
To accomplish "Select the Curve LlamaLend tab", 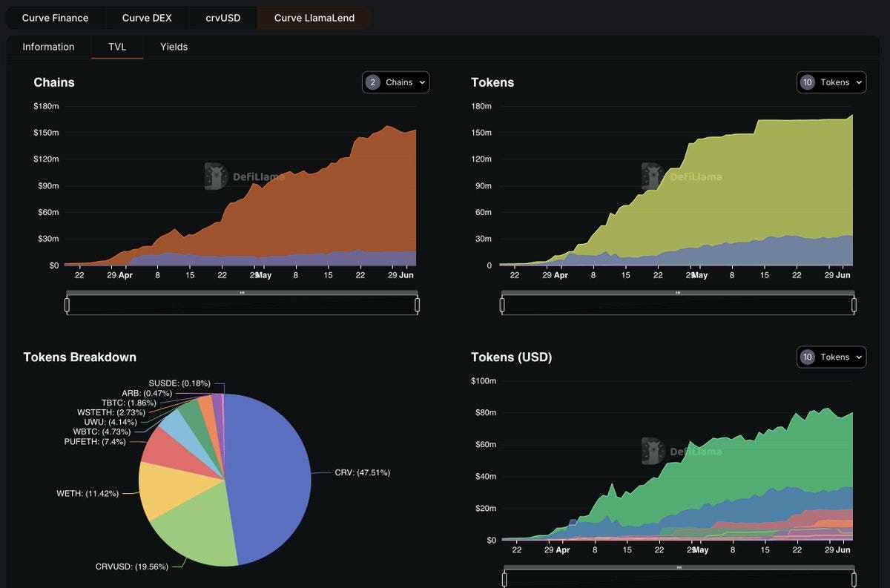I will click(314, 18).
